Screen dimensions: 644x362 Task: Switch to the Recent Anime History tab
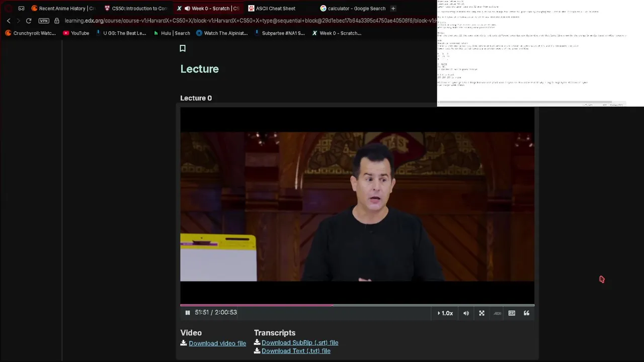(x=63, y=9)
